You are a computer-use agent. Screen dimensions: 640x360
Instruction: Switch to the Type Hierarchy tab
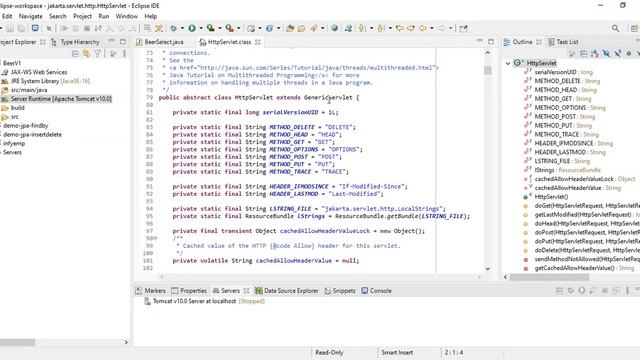point(76,42)
